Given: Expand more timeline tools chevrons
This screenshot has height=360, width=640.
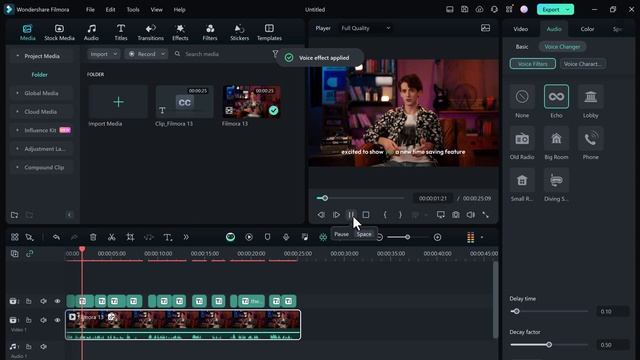Looking at the screenshot, I should (x=186, y=237).
